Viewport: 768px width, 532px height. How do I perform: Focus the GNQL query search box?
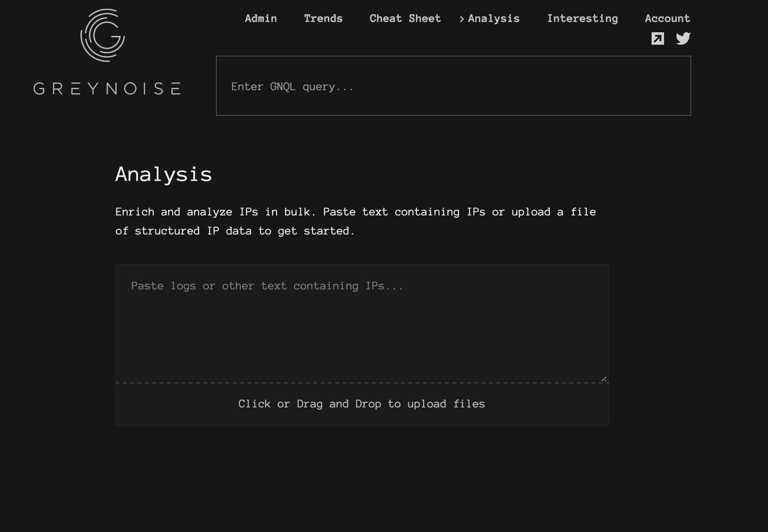click(x=453, y=86)
